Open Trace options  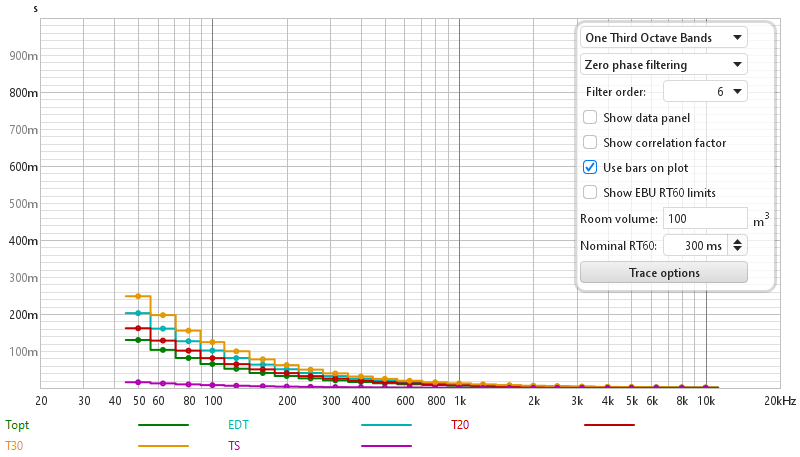(x=663, y=272)
